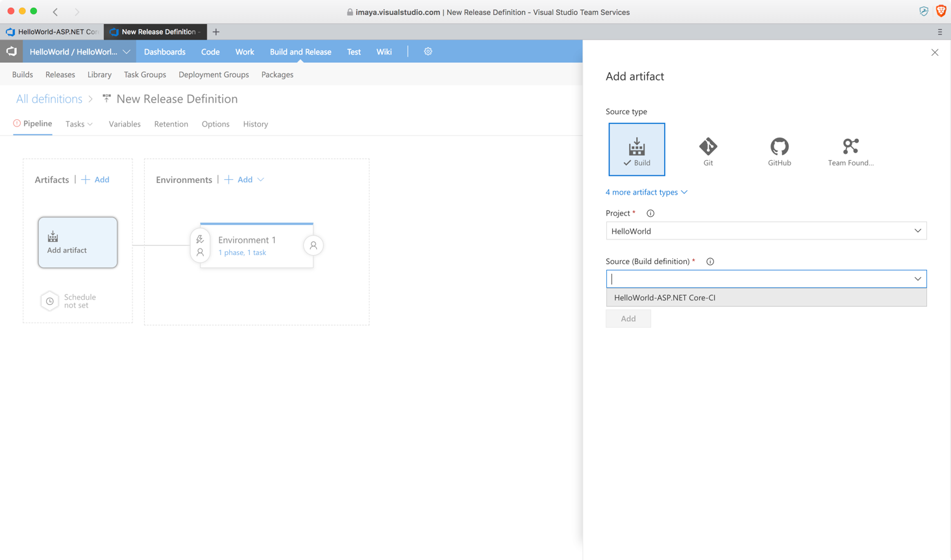Click the Environment 1 name

(x=247, y=240)
